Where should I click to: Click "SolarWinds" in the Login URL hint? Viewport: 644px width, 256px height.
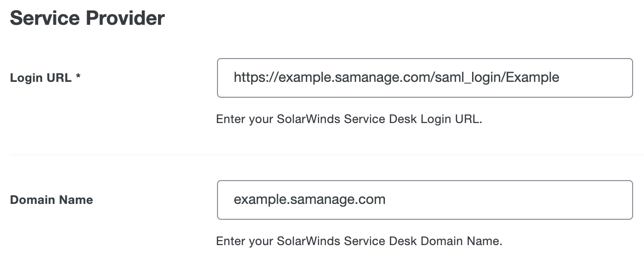[x=291, y=120]
